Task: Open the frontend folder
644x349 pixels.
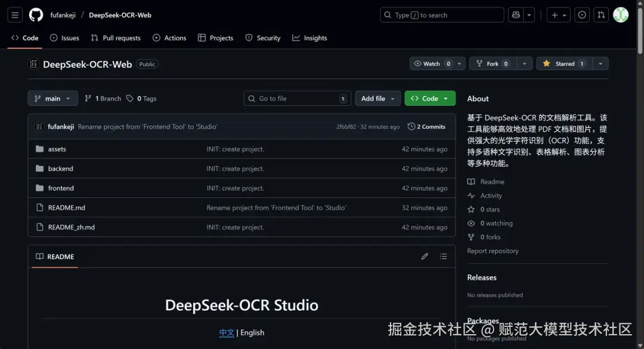Action: point(61,188)
